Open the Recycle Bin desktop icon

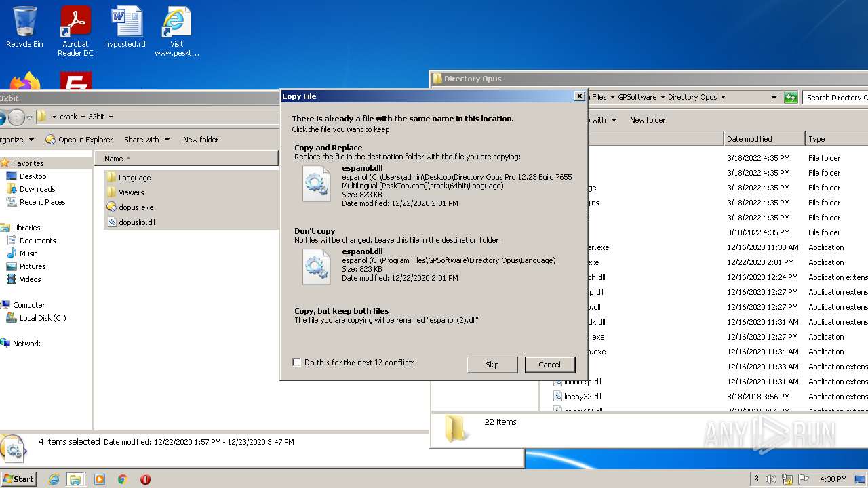pos(24,28)
